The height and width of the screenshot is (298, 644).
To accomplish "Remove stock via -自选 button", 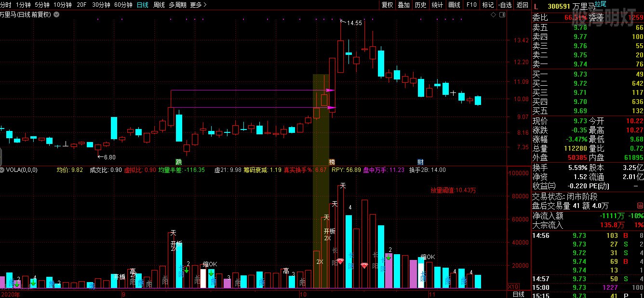I will 505,5.
